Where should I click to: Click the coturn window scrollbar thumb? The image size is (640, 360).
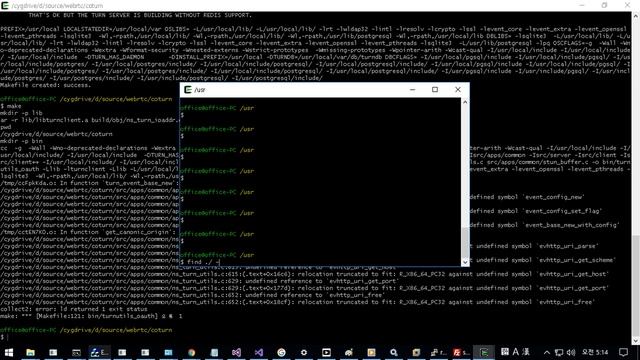pyautogui.click(x=636, y=286)
